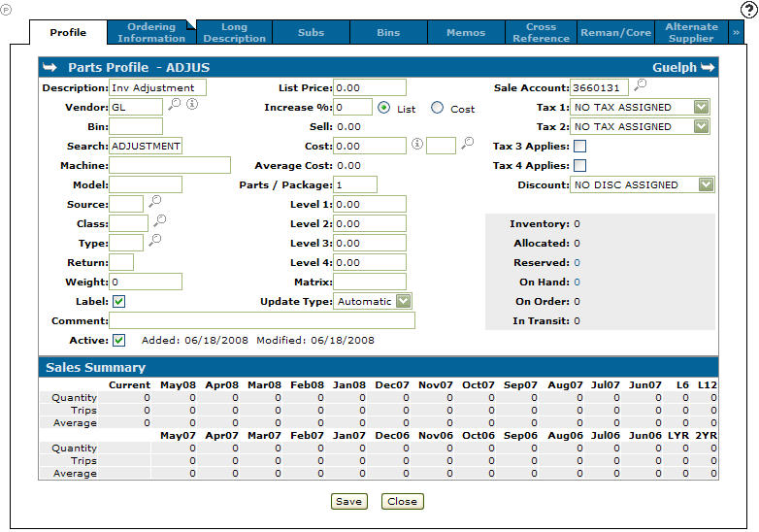The image size is (759, 532).
Task: Open the Tax 1 dropdown
Action: coord(702,107)
